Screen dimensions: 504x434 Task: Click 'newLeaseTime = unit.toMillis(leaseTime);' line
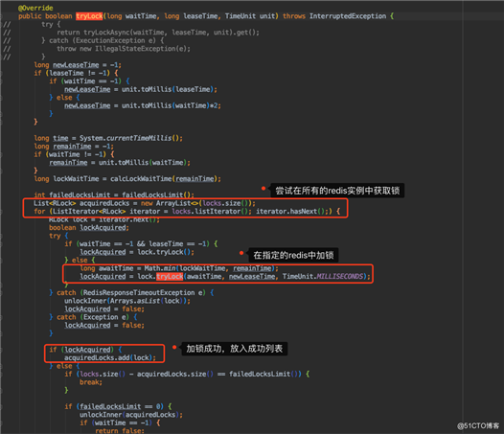pos(141,89)
